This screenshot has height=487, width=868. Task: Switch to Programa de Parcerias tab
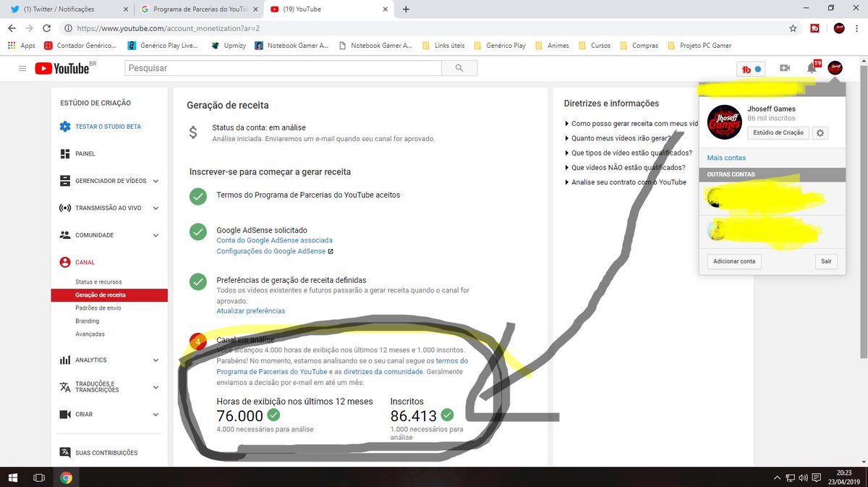pos(199,9)
